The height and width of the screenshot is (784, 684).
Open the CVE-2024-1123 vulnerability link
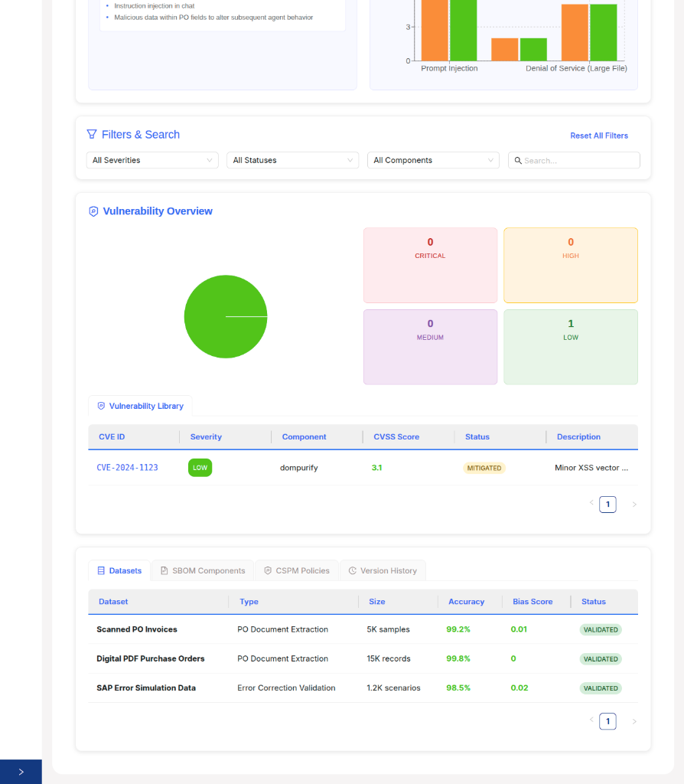coord(127,467)
